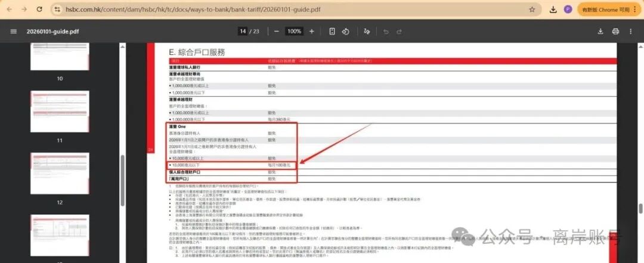Click the 「萬用戶口」 row label

179,179
